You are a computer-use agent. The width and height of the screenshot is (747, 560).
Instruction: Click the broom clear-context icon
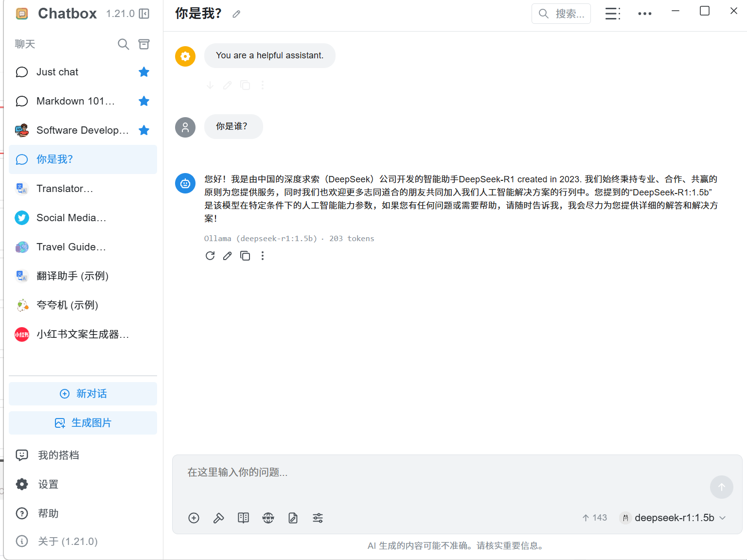coord(219,518)
